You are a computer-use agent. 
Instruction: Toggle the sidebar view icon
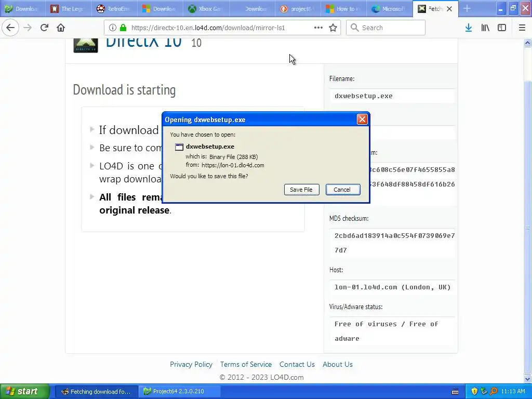tap(502, 28)
